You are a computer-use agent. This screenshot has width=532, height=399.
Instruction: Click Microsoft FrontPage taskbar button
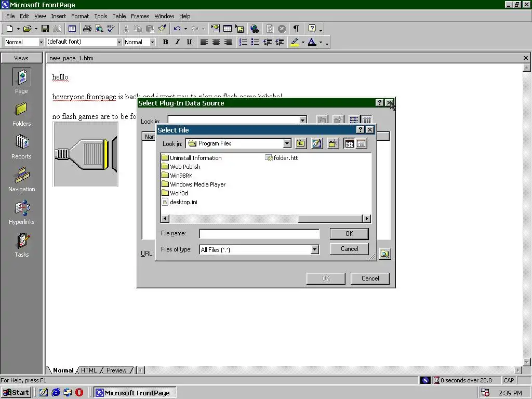[135, 393]
